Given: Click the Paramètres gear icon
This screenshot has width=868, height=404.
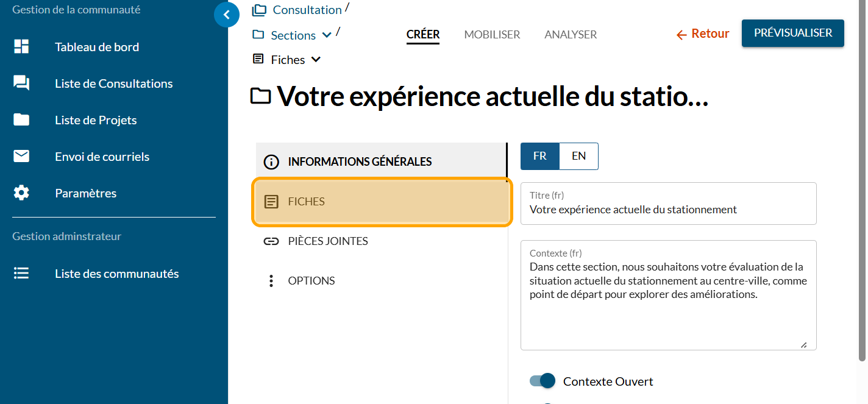Looking at the screenshot, I should pos(21,193).
